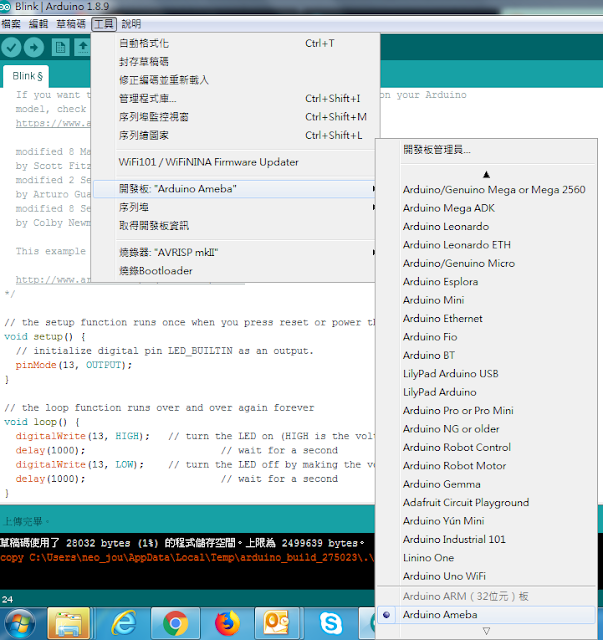The height and width of the screenshot is (640, 603).
Task: Choose 燒錄Bootloader menu entry
Action: [x=234, y=271]
